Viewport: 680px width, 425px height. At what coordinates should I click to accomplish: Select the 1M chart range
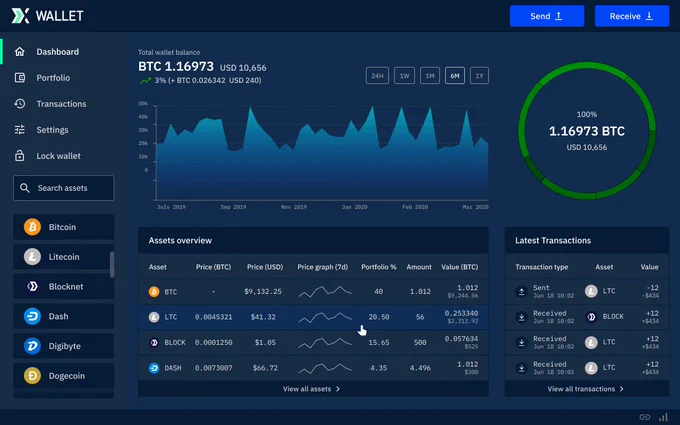[430, 75]
